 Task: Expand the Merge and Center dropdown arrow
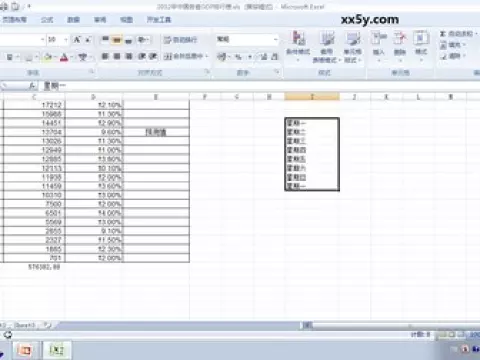(x=207, y=57)
